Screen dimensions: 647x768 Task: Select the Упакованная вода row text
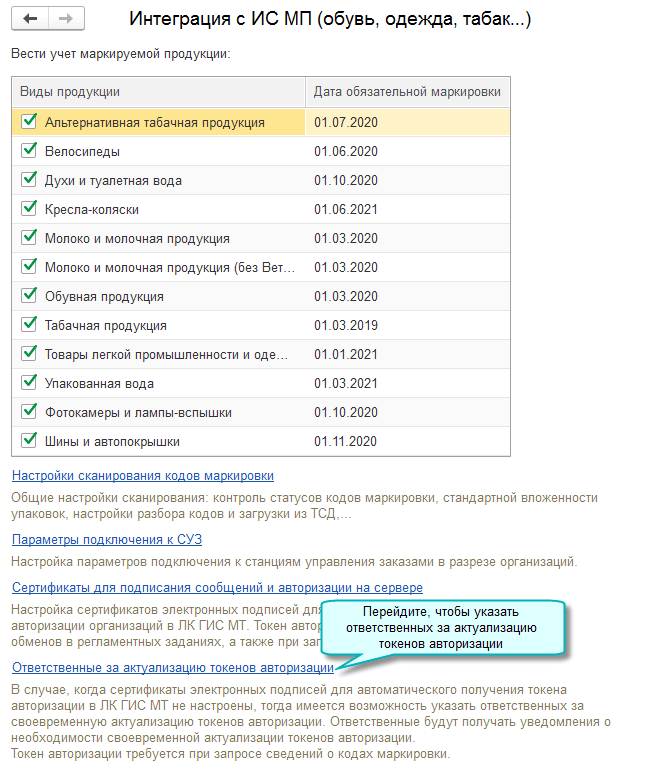coord(99,384)
